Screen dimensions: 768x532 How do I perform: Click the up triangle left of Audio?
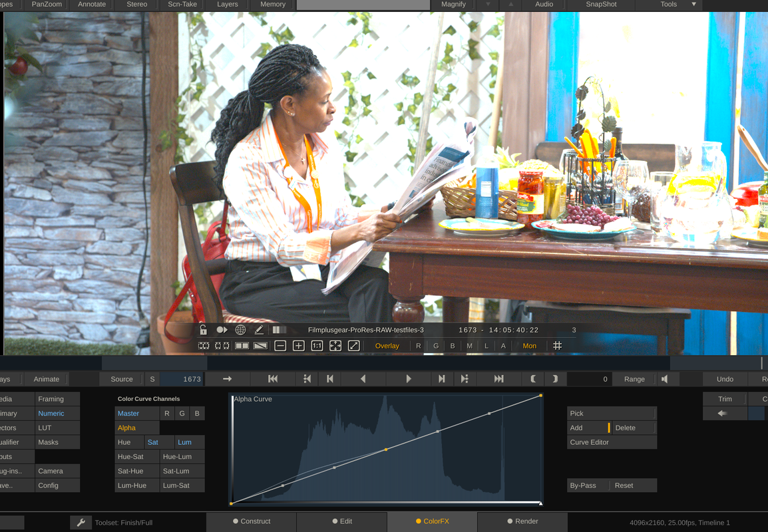pyautogui.click(x=511, y=5)
